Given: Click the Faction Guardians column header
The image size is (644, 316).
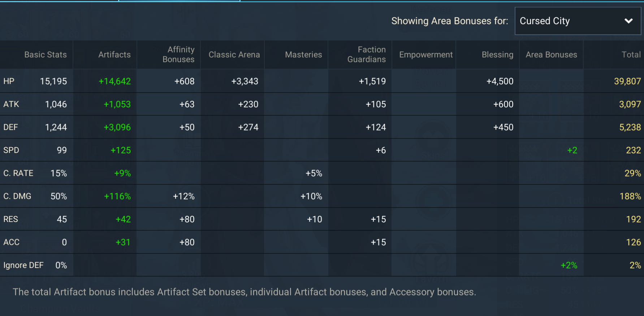Looking at the screenshot, I should coord(367,55).
